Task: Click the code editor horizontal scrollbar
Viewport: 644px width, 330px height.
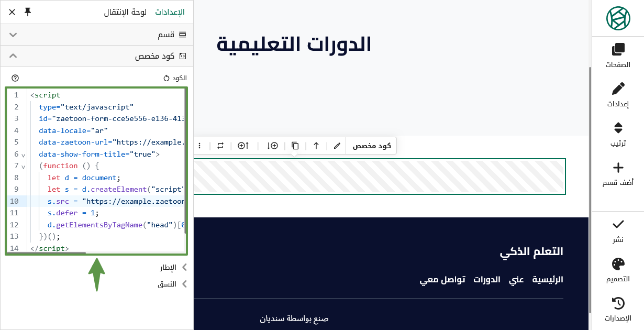Action: pos(46,252)
